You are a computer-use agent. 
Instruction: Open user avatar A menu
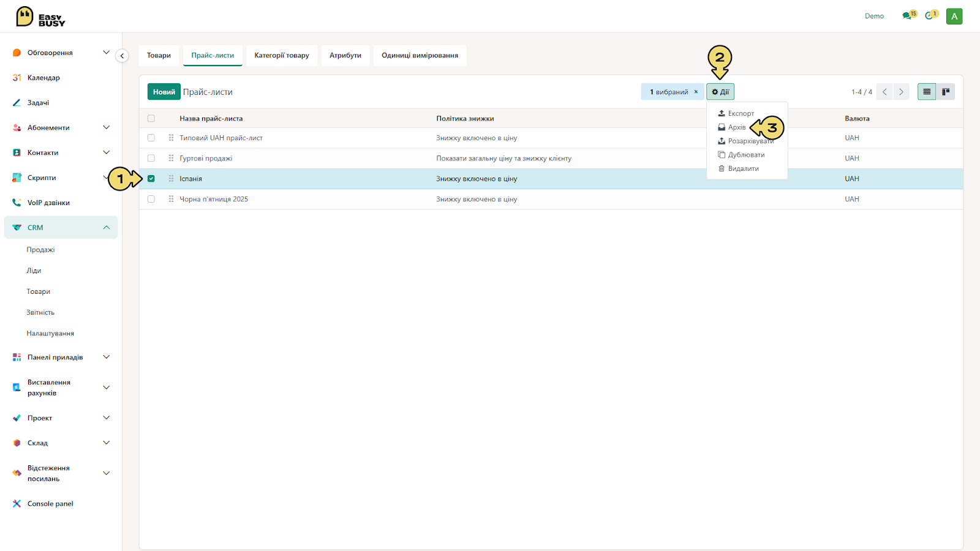click(954, 17)
